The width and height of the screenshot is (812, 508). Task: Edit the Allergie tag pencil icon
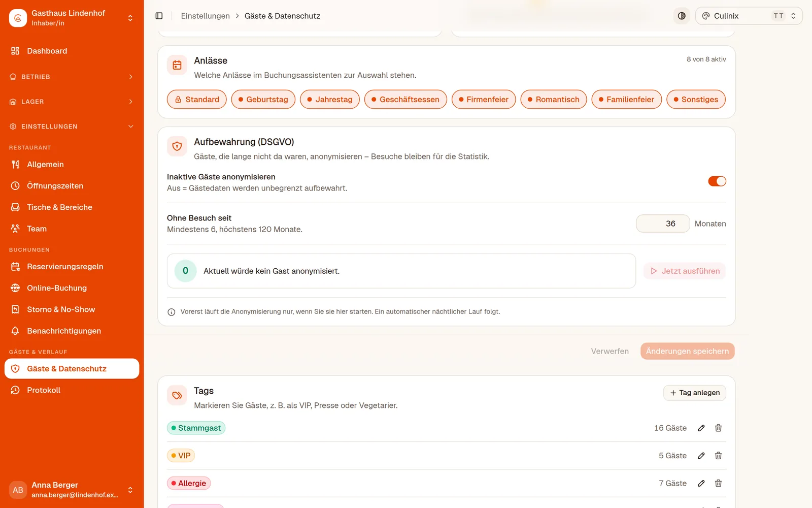point(701,483)
